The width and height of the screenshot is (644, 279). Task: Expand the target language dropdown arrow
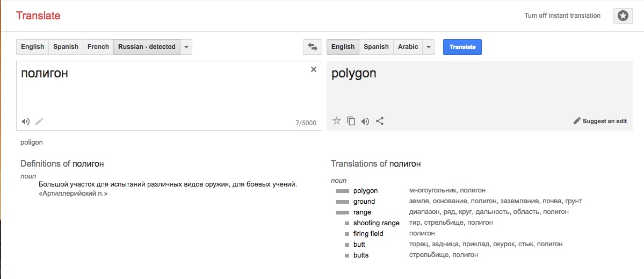click(428, 47)
